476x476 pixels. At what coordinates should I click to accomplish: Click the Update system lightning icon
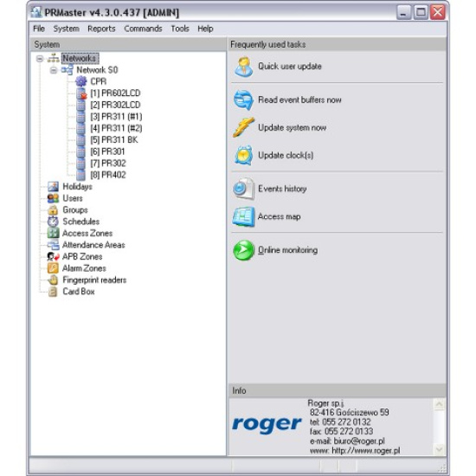point(243,127)
